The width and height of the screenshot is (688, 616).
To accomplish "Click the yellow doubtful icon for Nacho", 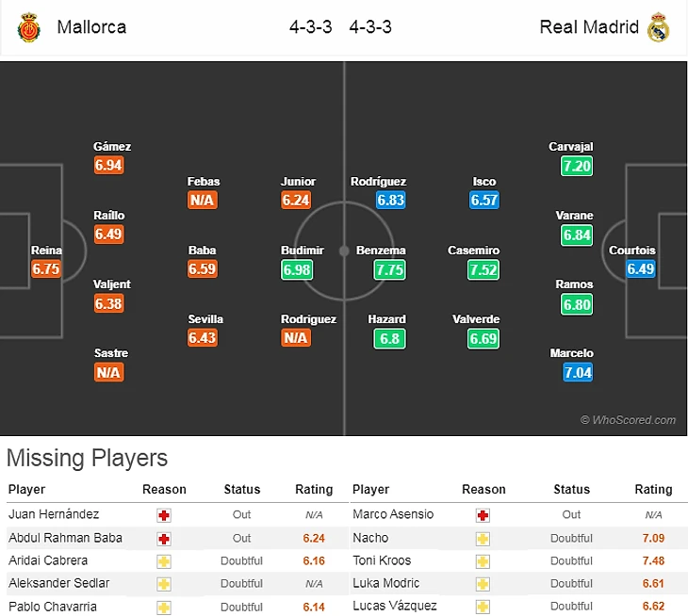I will [483, 538].
